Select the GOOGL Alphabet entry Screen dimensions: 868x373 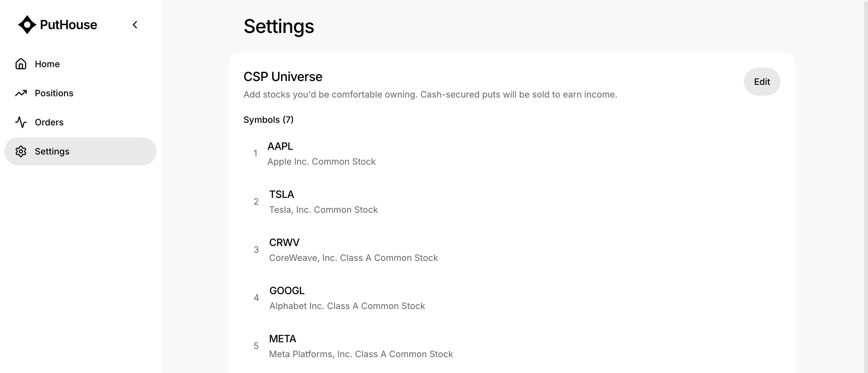[512, 298]
